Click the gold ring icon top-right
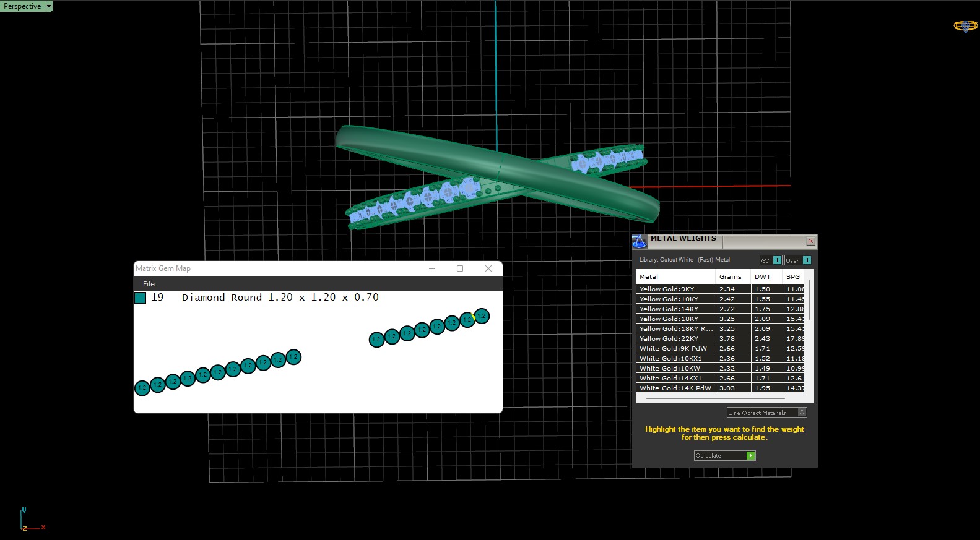The image size is (980, 540). 965,26
